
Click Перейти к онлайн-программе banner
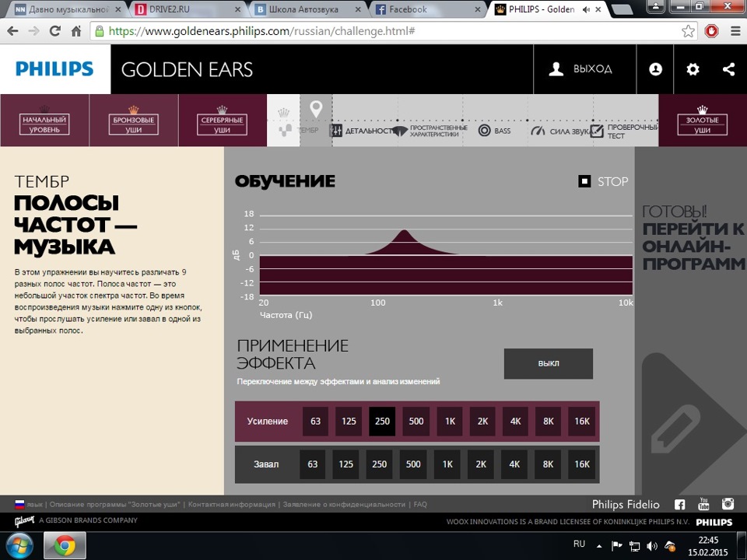[693, 238]
